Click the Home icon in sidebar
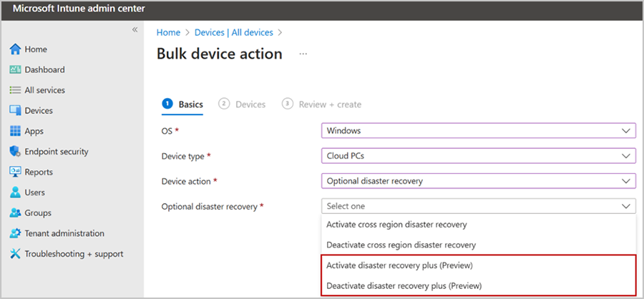Viewport: 644px width, 299px height. coord(15,49)
